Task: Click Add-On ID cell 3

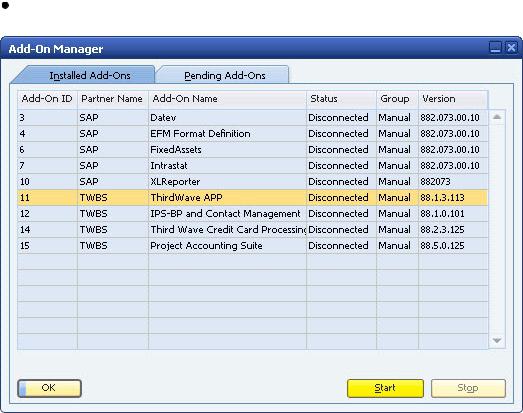Action: pos(47,117)
